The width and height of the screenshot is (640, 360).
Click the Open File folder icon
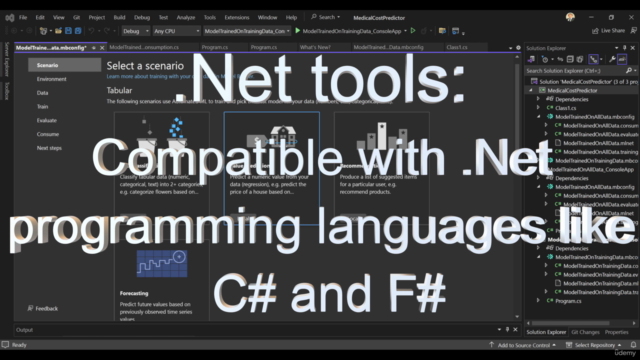[x=58, y=31]
